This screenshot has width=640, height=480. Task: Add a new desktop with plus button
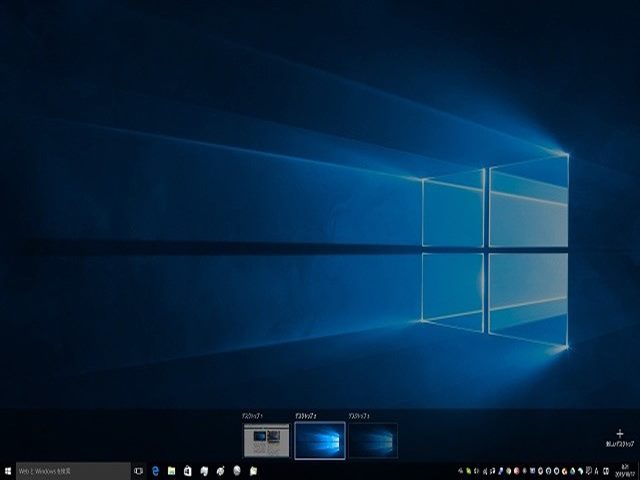[x=620, y=437]
